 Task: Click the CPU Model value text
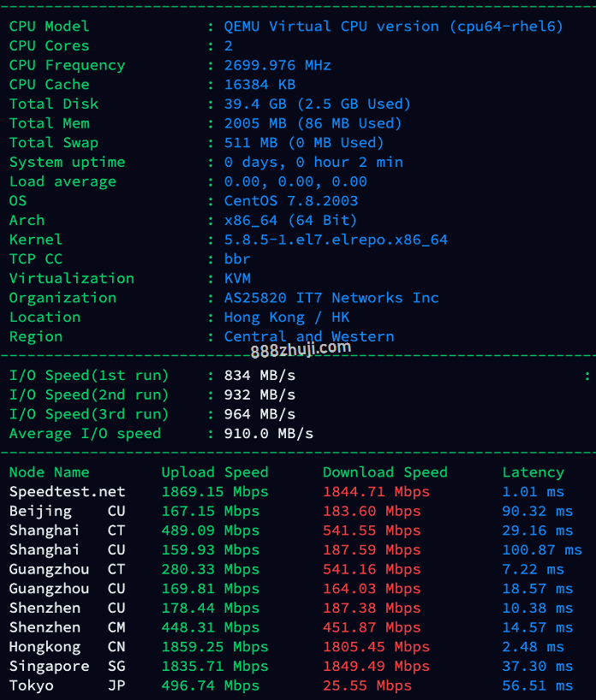pyautogui.click(x=393, y=27)
